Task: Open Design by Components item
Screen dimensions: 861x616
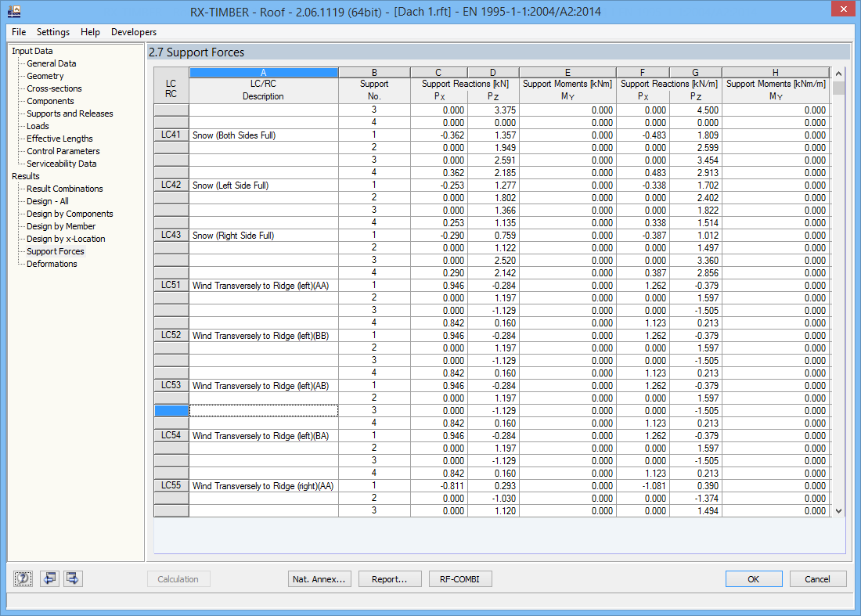Action: point(70,214)
